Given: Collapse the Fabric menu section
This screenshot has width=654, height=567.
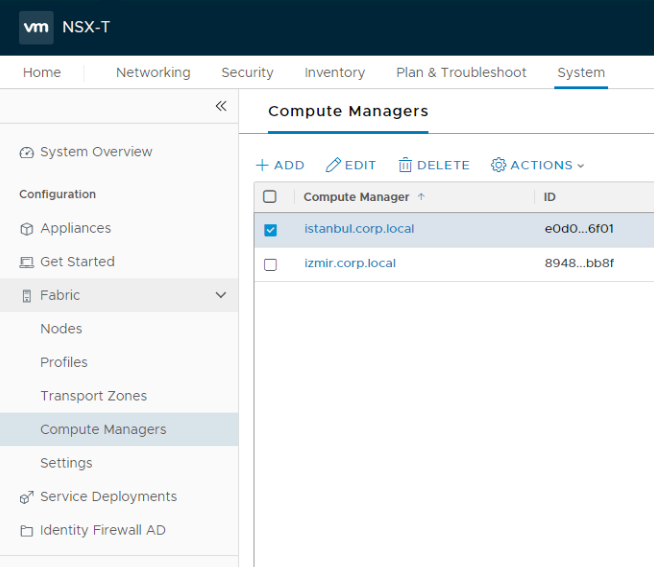Looking at the screenshot, I should click(x=220, y=295).
